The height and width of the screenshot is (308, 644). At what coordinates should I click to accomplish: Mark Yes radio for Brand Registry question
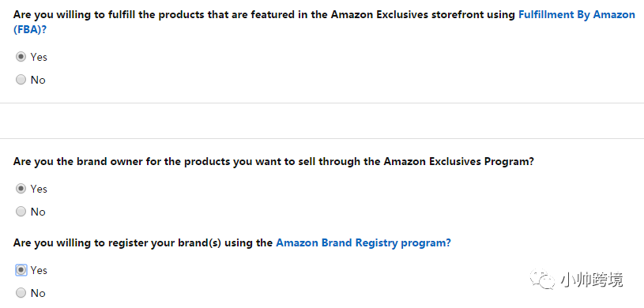point(21,270)
